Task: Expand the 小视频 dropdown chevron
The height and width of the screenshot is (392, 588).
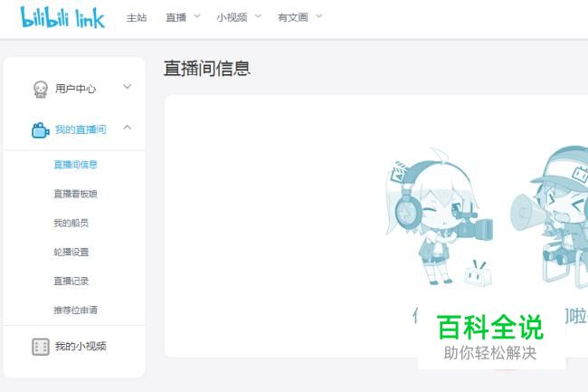Action: pyautogui.click(x=258, y=16)
